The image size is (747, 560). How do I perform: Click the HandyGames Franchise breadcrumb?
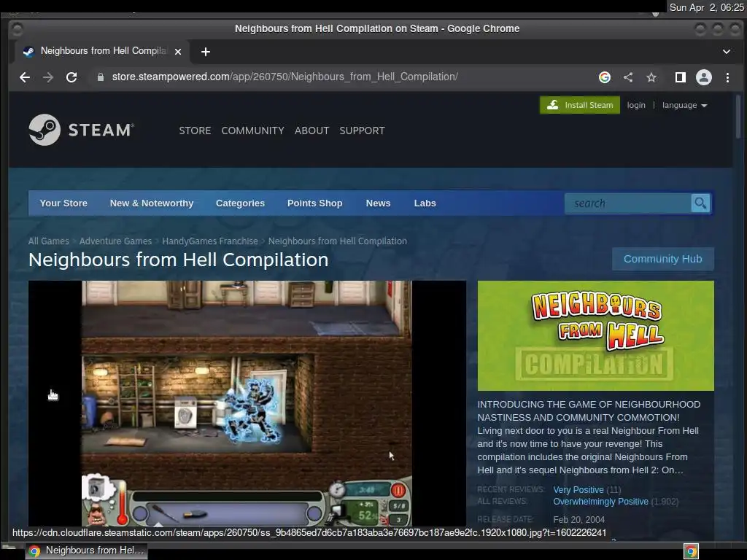209,241
